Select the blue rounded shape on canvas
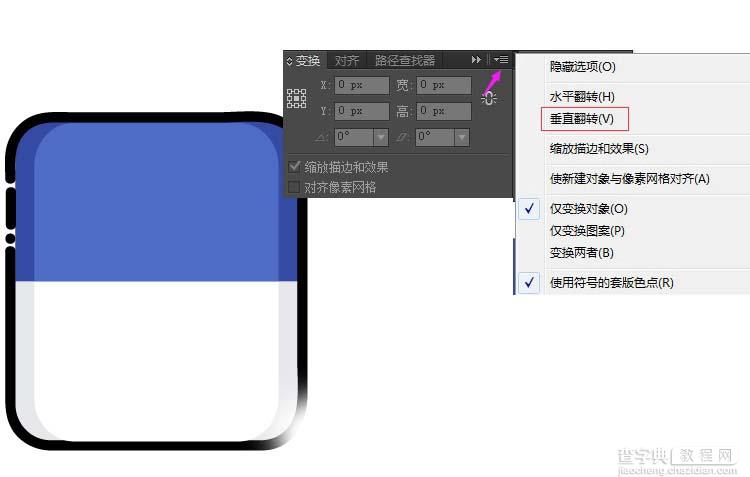This screenshot has width=750, height=477. (x=156, y=201)
